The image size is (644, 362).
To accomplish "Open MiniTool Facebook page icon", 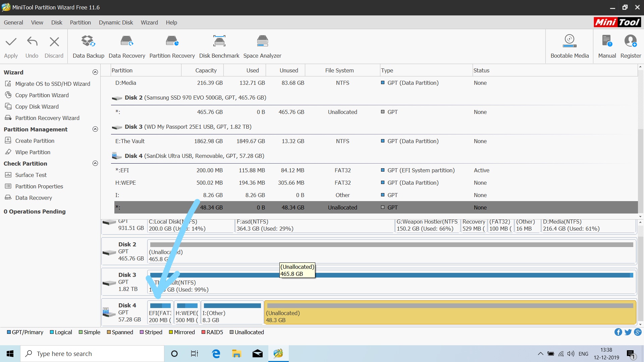I will [618, 332].
